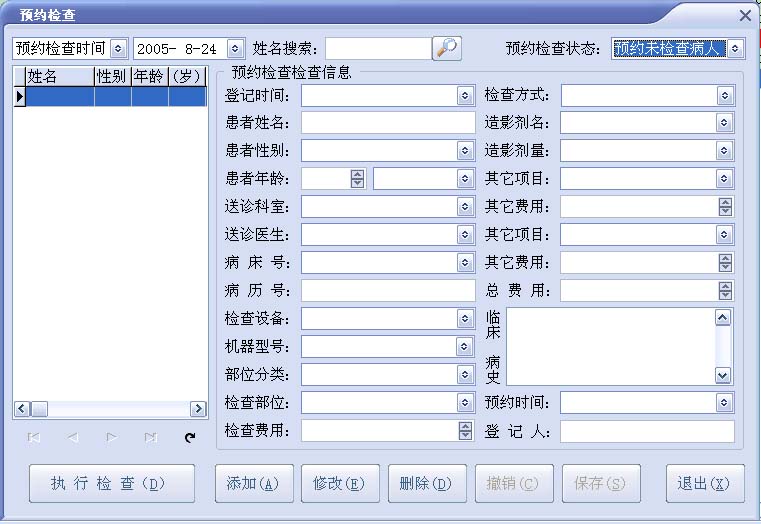Click 退出(X) button

705,483
